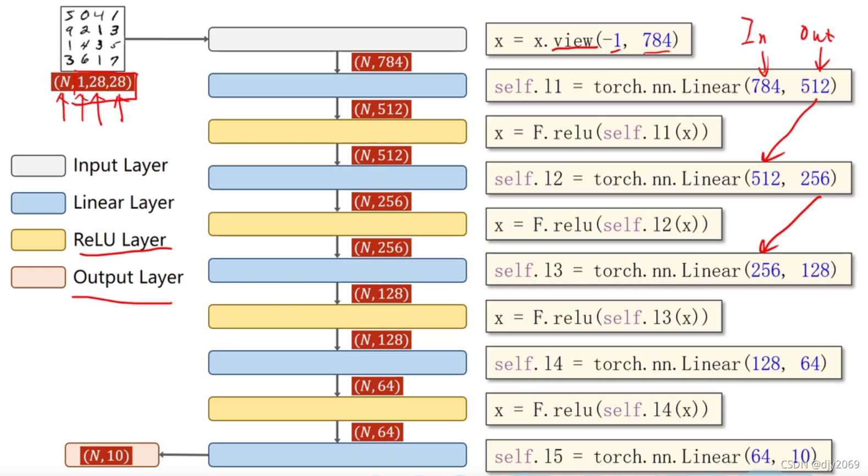Select the "Input Layer" legend text
The image size is (868, 476).
click(x=120, y=165)
